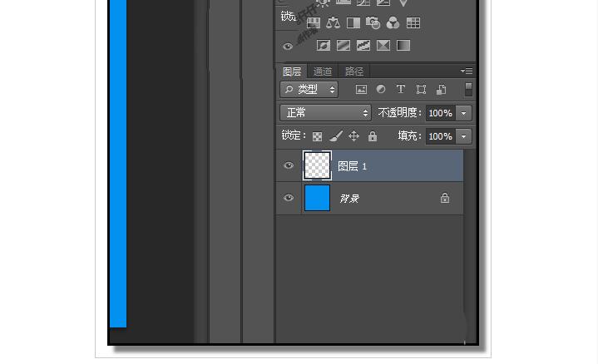
Task: Add a Photo Filter adjustment (camera icon)
Action: (373, 23)
